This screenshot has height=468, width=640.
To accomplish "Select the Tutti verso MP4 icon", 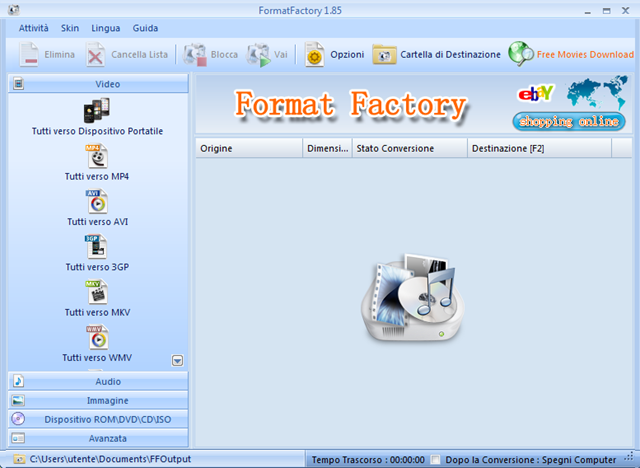I will 97,156.
